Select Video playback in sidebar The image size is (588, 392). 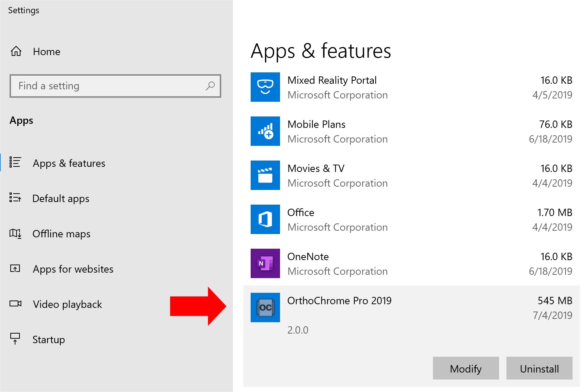(x=67, y=304)
